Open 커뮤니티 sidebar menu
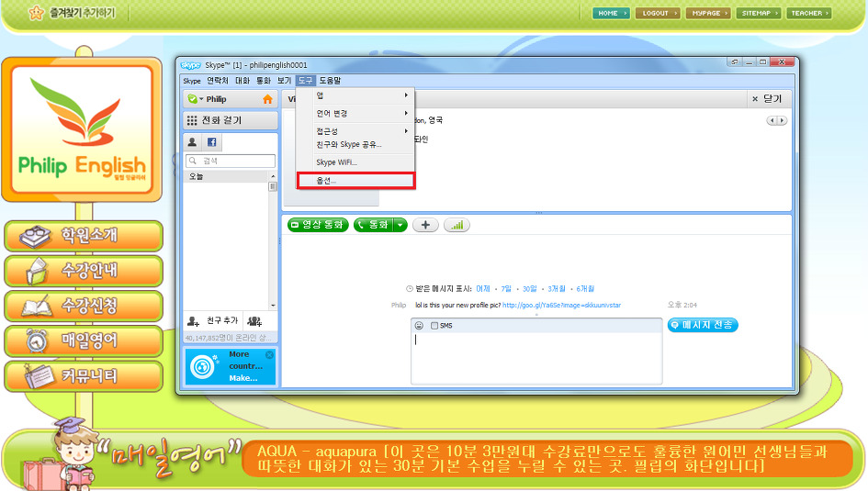Image resolution: width=868 pixels, height=491 pixels. 84,376
